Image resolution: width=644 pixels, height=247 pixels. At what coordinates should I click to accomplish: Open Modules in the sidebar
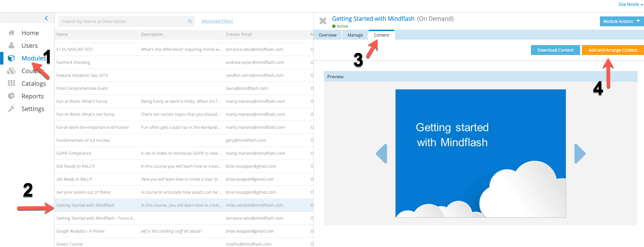33,58
